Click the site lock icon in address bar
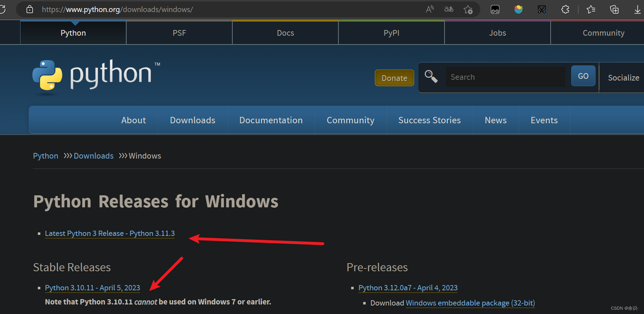Image resolution: width=644 pixels, height=314 pixels. point(30,9)
